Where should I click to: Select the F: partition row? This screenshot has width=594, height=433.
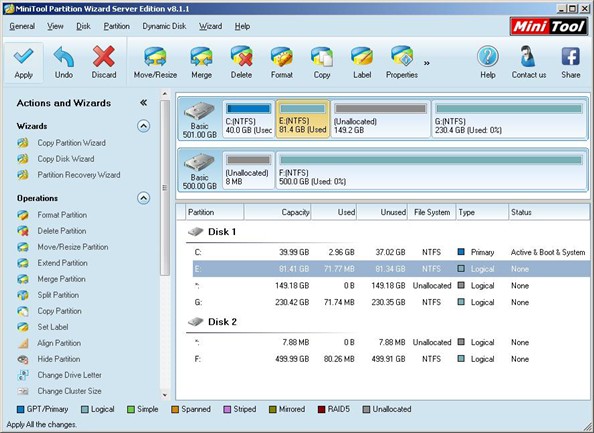pos(391,359)
